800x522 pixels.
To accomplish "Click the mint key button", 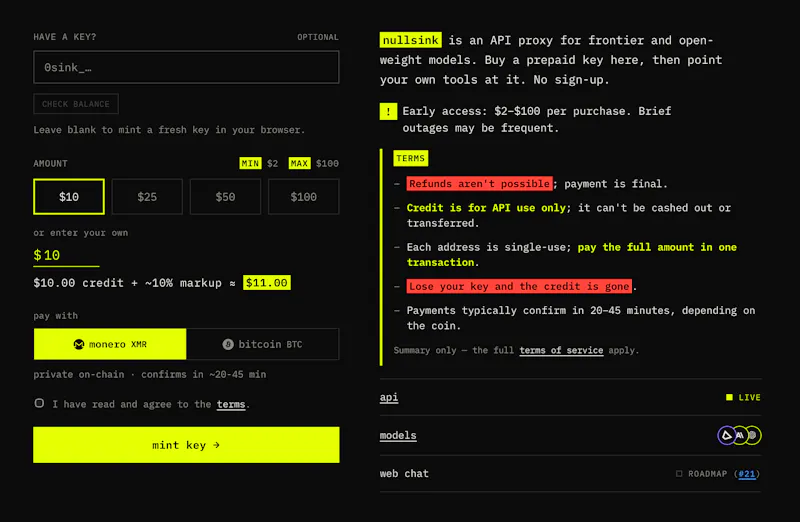I will tap(186, 444).
